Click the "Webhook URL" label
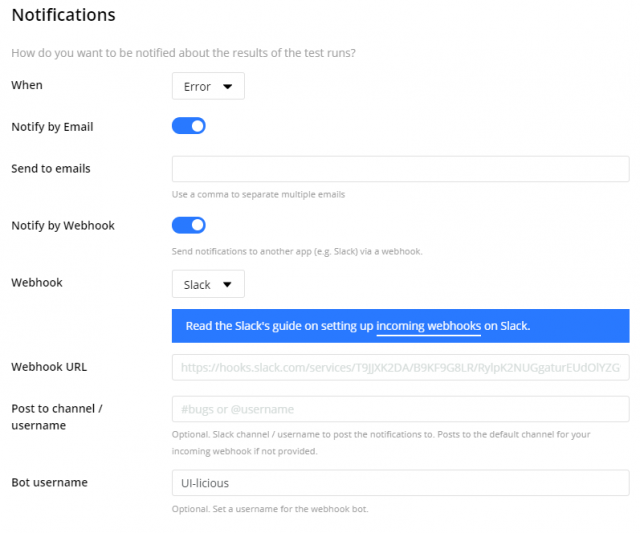Viewport: 640px width, 533px height. tap(49, 366)
